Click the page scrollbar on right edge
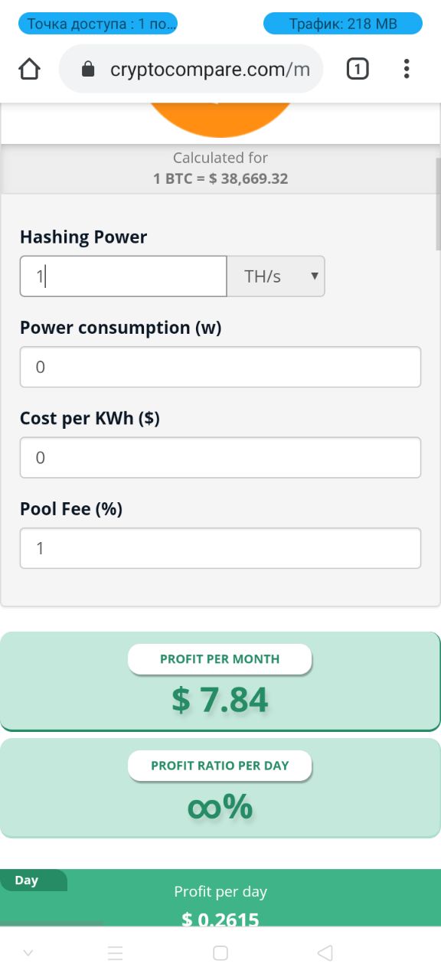The height and width of the screenshot is (980, 441). tap(438, 204)
